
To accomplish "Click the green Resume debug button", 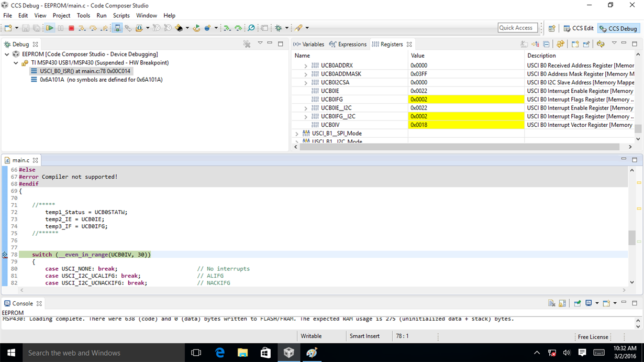I will point(50,28).
